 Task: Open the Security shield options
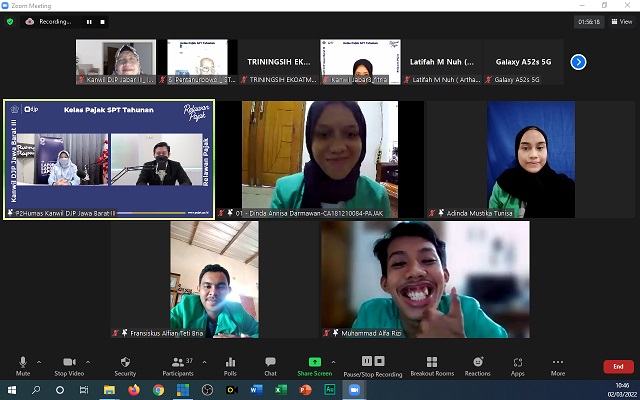[125, 365]
